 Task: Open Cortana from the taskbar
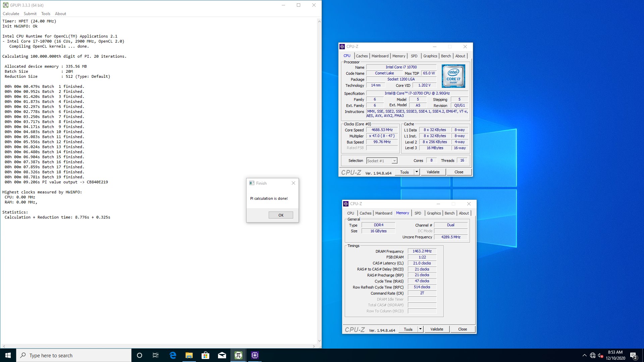point(140,355)
